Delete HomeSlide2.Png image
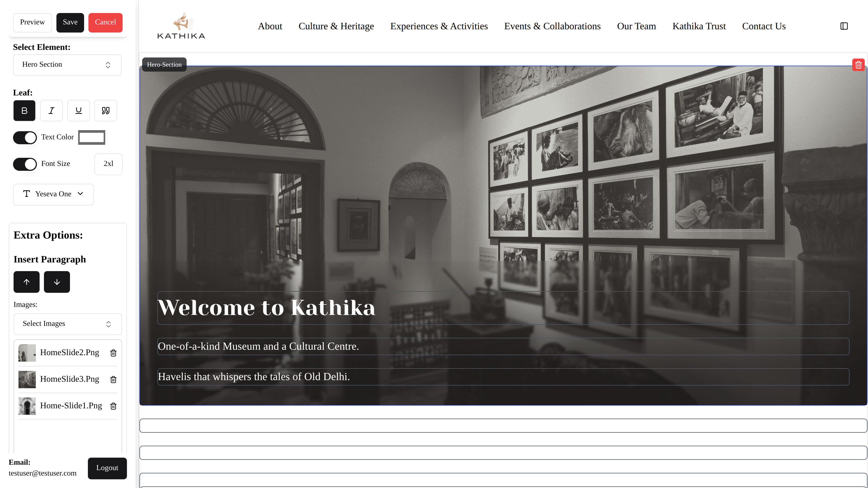Viewport: 868px width, 488px height. click(x=113, y=353)
